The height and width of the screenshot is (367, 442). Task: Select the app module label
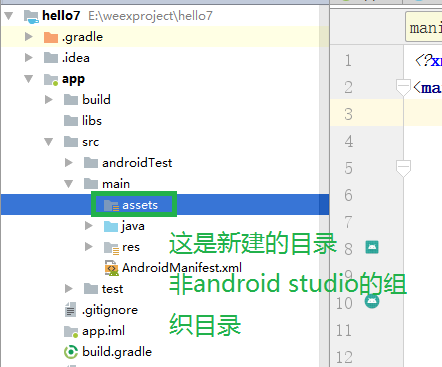click(73, 79)
